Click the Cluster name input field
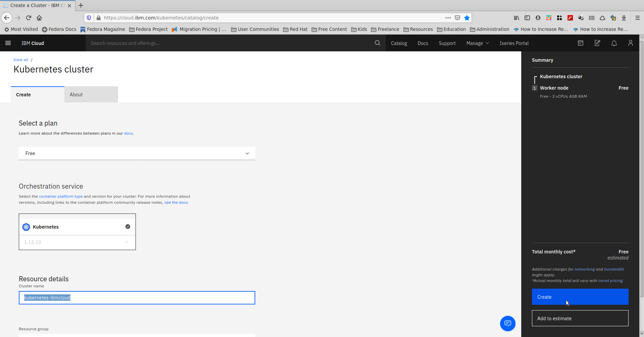This screenshot has width=644, height=337. [x=137, y=298]
